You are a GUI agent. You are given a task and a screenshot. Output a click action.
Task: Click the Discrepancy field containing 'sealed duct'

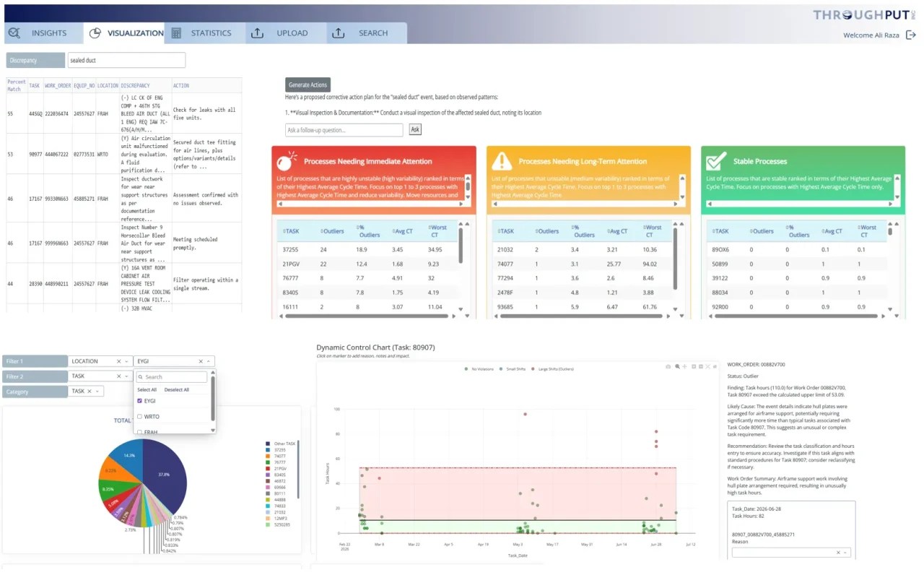coord(126,61)
